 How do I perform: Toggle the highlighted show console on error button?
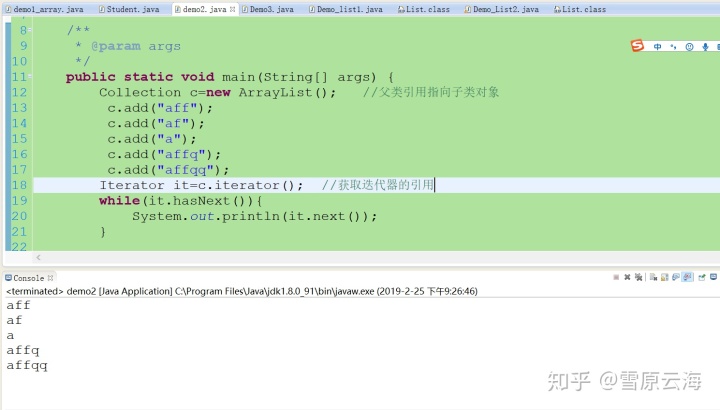coord(687,277)
